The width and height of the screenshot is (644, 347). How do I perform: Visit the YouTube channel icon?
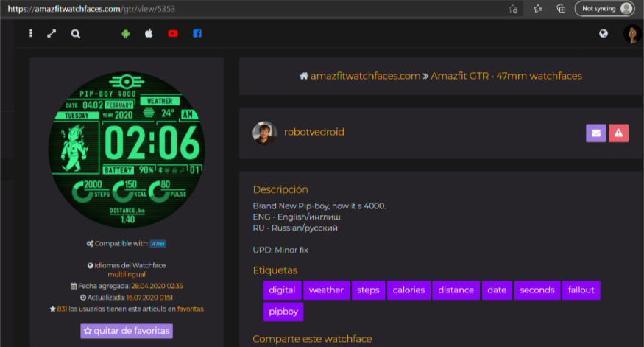pos(173,34)
